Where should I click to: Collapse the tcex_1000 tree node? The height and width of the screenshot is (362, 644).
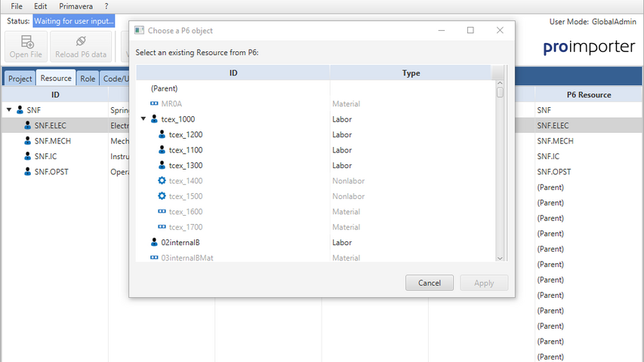click(x=143, y=119)
